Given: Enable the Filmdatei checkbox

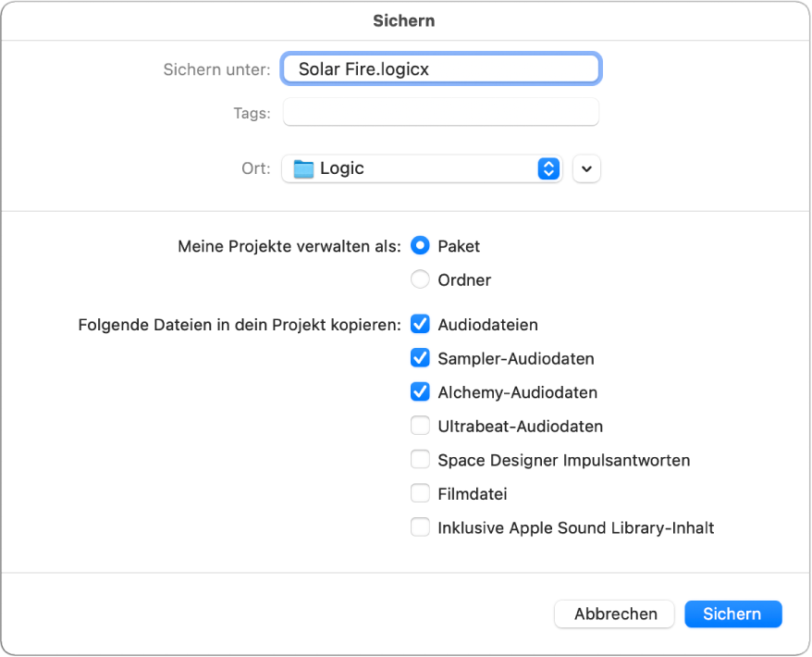Looking at the screenshot, I should [x=420, y=494].
